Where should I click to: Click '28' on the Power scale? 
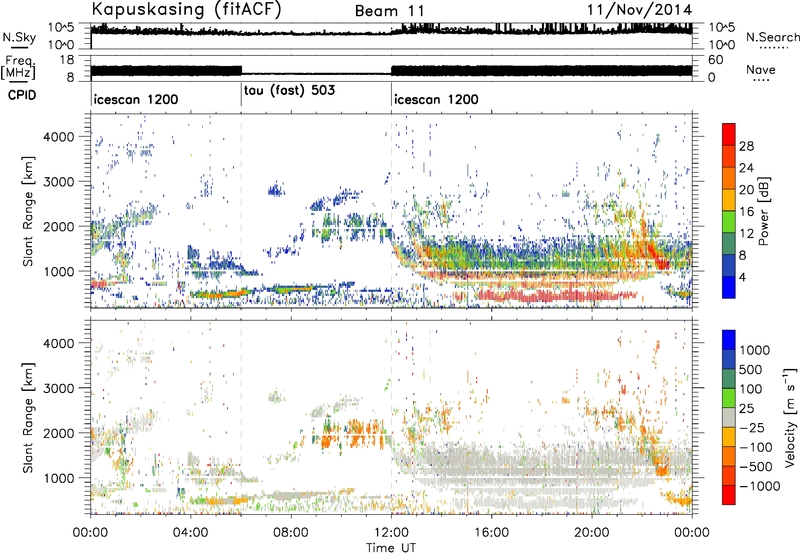click(x=746, y=146)
